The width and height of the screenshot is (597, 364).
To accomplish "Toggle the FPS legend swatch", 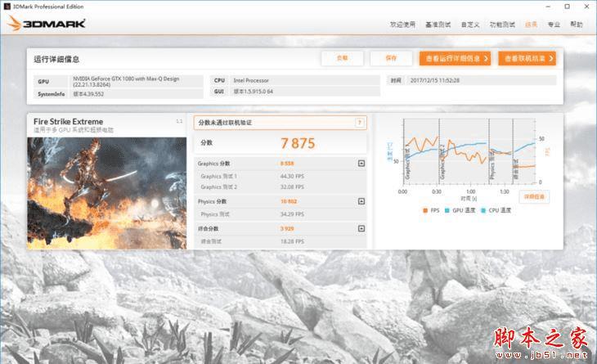I will point(425,210).
